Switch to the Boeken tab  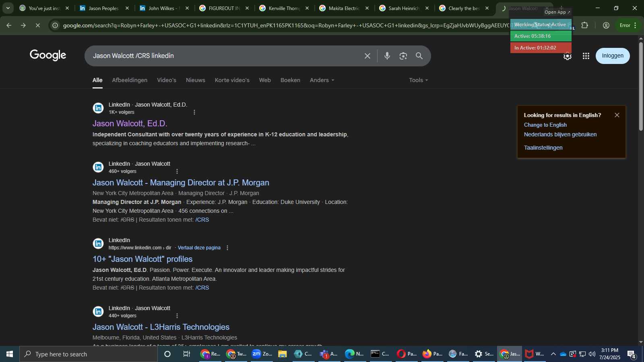pos(290,80)
